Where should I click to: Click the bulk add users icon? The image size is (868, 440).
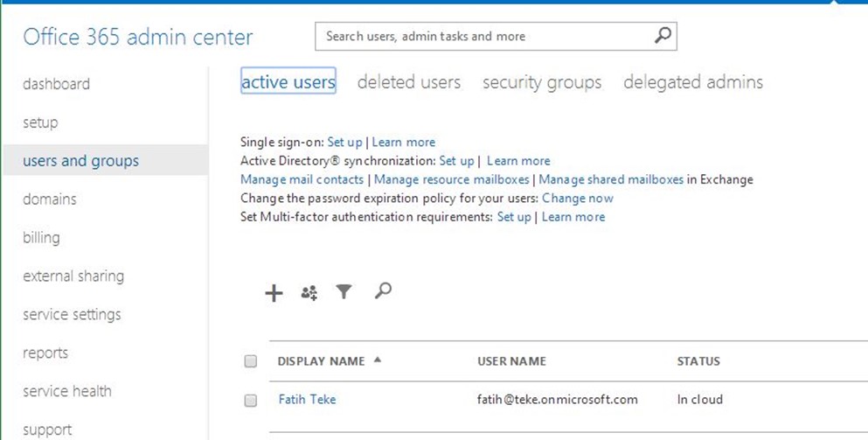click(x=309, y=292)
